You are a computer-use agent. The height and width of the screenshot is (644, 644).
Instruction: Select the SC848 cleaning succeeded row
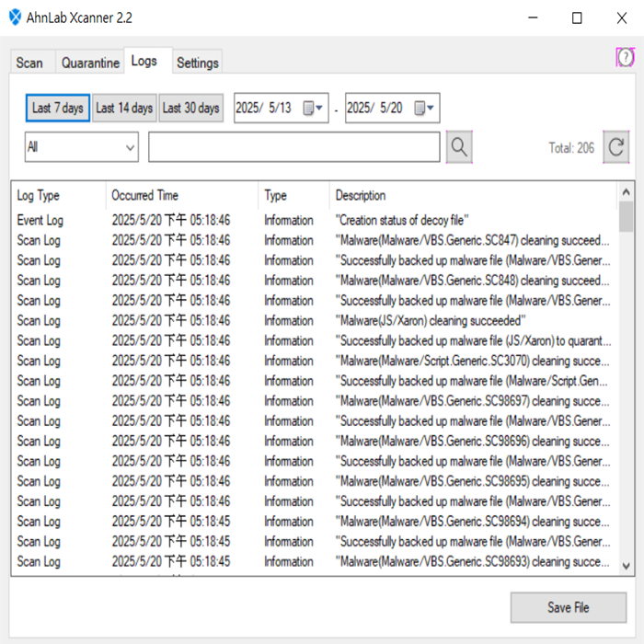[x=315, y=281]
